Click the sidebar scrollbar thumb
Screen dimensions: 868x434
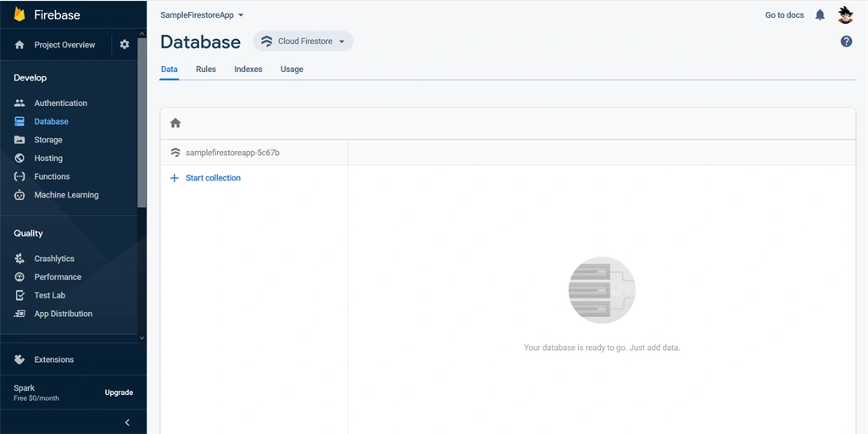[142, 123]
